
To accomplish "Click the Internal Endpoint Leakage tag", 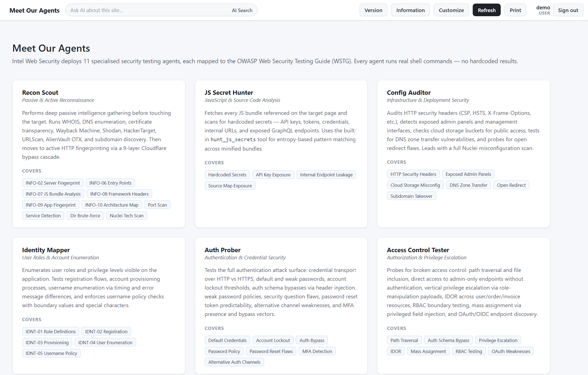I will (x=326, y=175).
